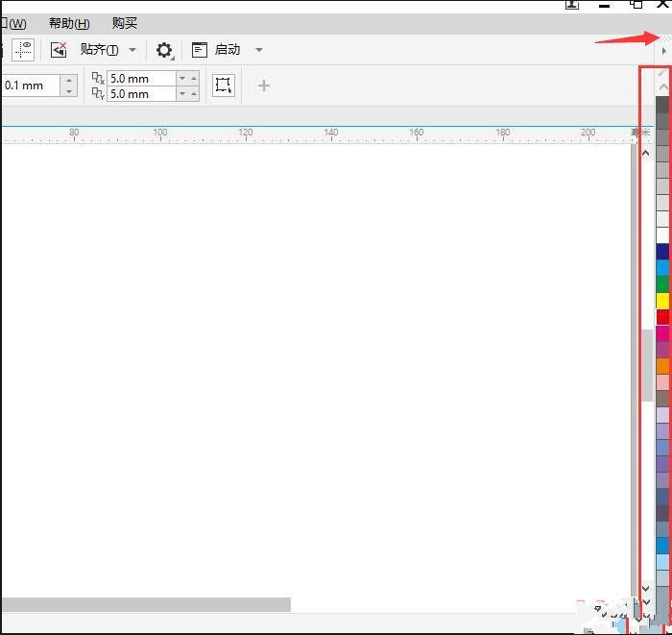Click the treat-as-filled dashed rectangle icon
Viewport: 672px width, 635px height.
pyautogui.click(x=224, y=85)
